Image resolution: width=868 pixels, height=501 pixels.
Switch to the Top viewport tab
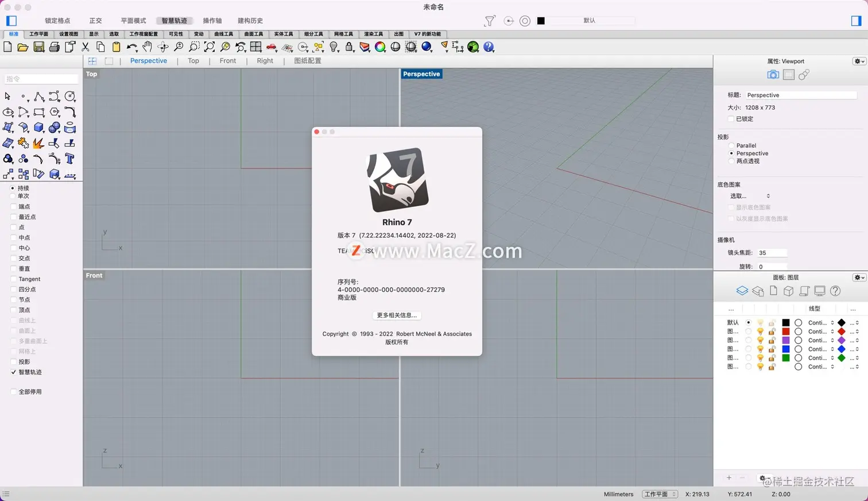193,61
